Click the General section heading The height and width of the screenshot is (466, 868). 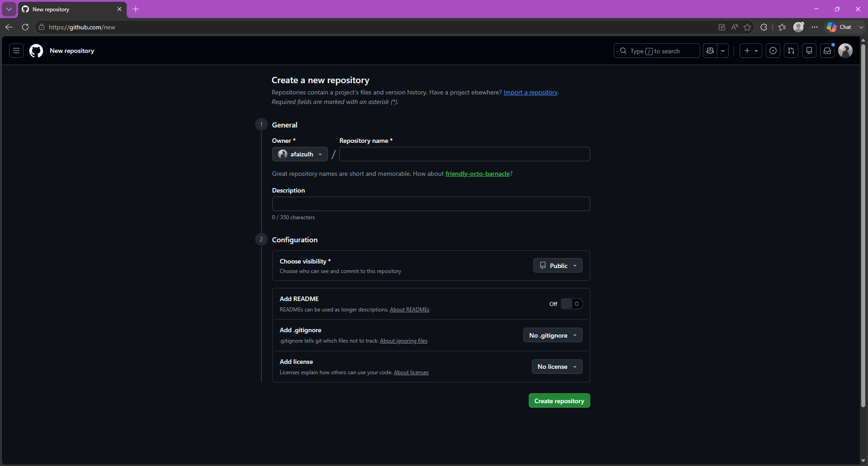[285, 125]
